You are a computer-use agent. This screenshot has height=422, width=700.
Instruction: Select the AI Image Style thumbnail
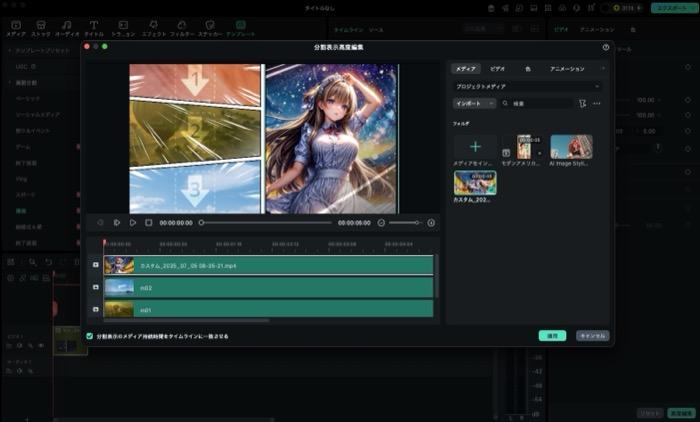tap(571, 146)
